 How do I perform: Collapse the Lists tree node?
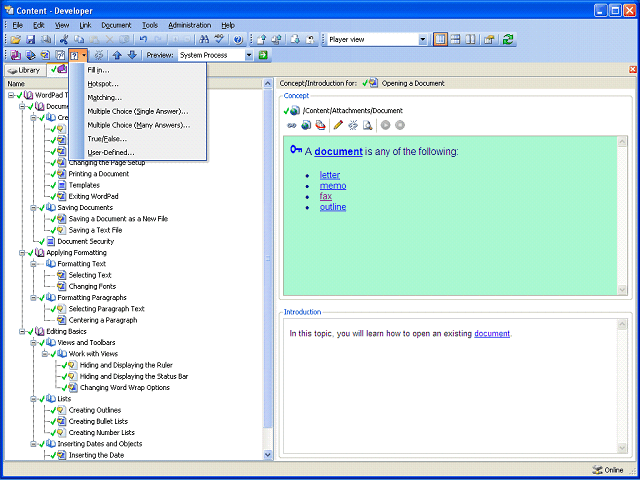pyautogui.click(x=33, y=399)
